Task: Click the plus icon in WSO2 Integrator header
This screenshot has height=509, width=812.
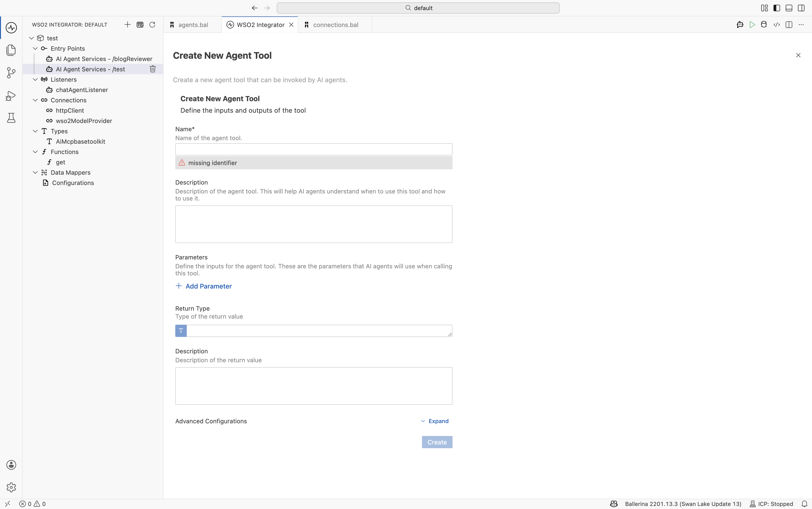Action: [x=127, y=25]
